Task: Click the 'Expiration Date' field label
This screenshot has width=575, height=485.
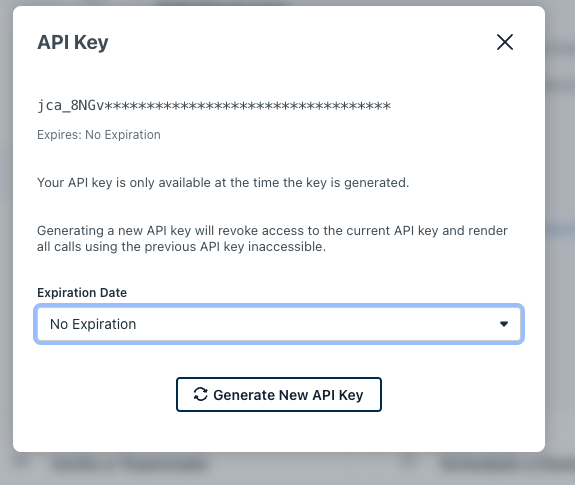Action: tap(82, 293)
